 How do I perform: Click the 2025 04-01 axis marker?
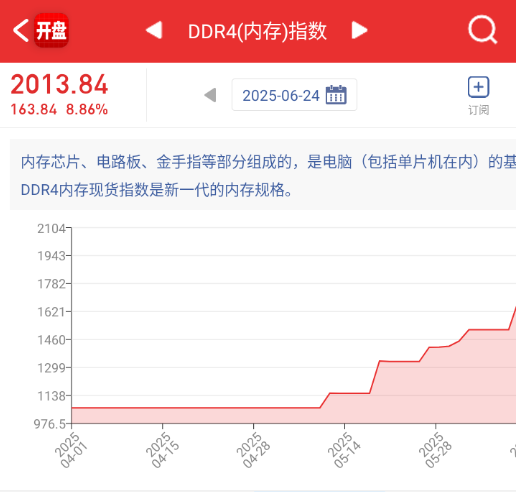[x=71, y=450]
